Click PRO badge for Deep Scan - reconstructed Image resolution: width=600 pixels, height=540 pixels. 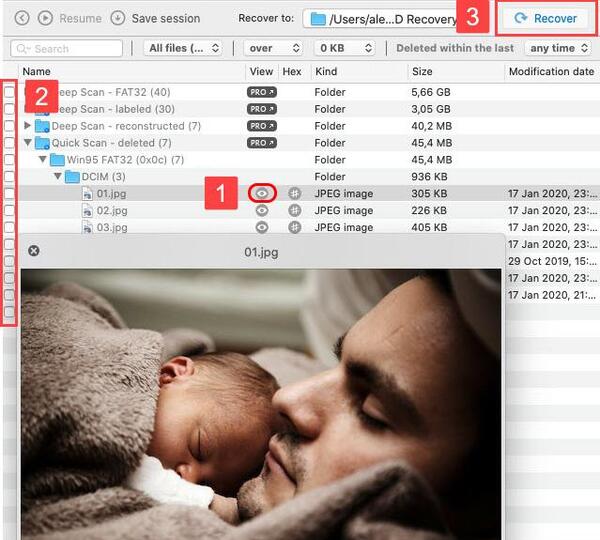pyautogui.click(x=262, y=126)
